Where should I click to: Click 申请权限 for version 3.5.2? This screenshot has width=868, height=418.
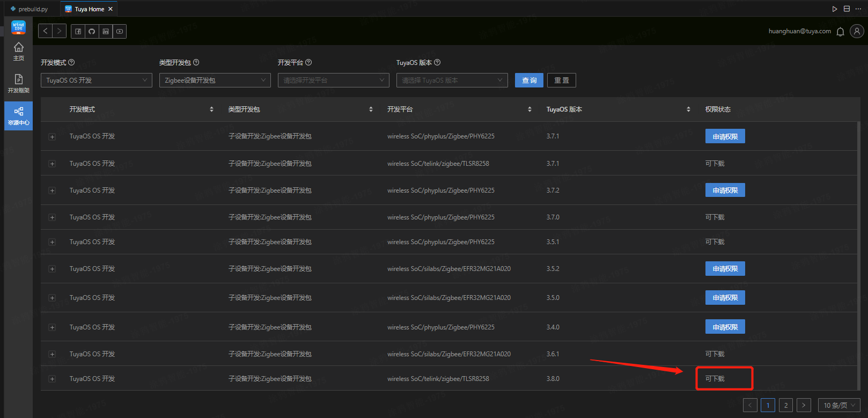pos(725,268)
